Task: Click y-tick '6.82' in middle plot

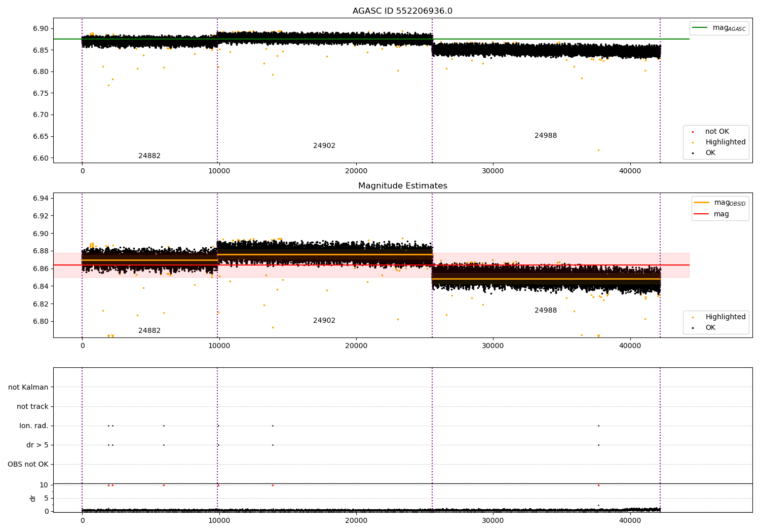Action: point(41,304)
